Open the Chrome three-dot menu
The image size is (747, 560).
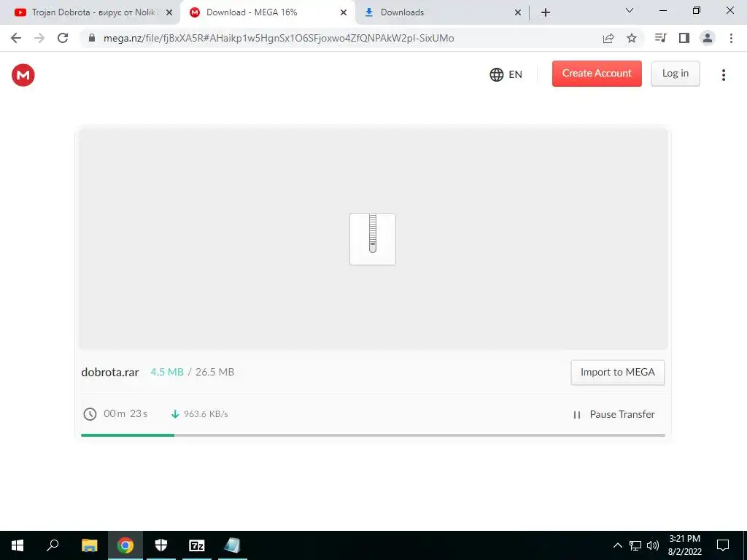(731, 38)
